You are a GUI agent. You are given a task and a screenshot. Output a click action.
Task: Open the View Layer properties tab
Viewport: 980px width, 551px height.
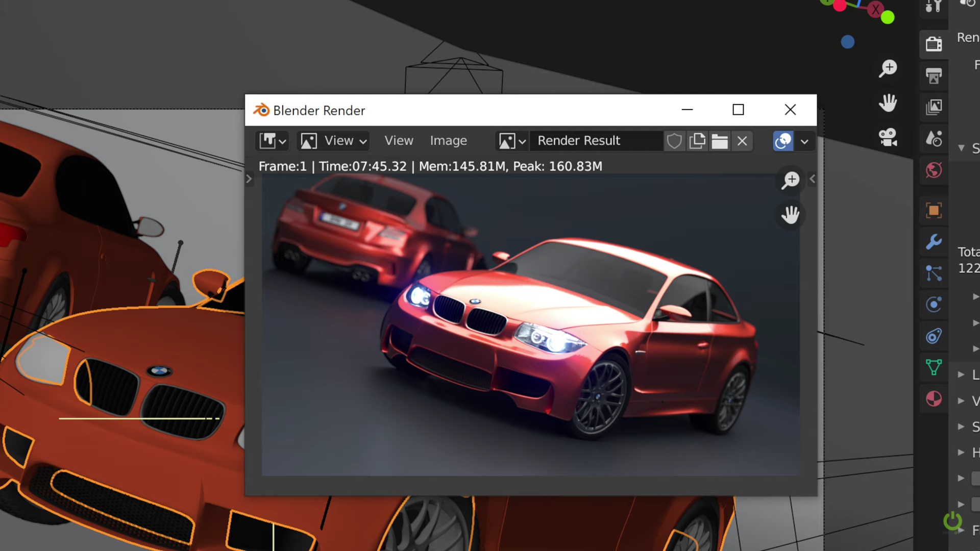tap(934, 107)
